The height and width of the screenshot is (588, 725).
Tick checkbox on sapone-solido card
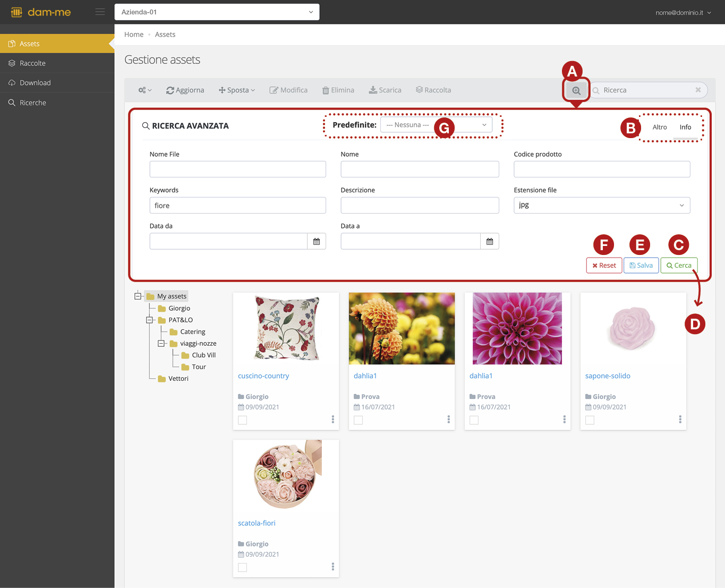point(590,420)
